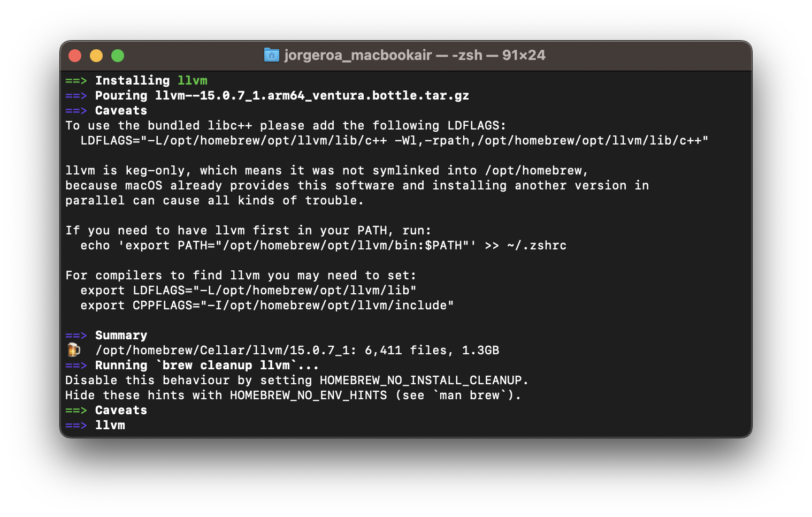
Task: Click the green arrow before Installing llvm
Action: 76,81
